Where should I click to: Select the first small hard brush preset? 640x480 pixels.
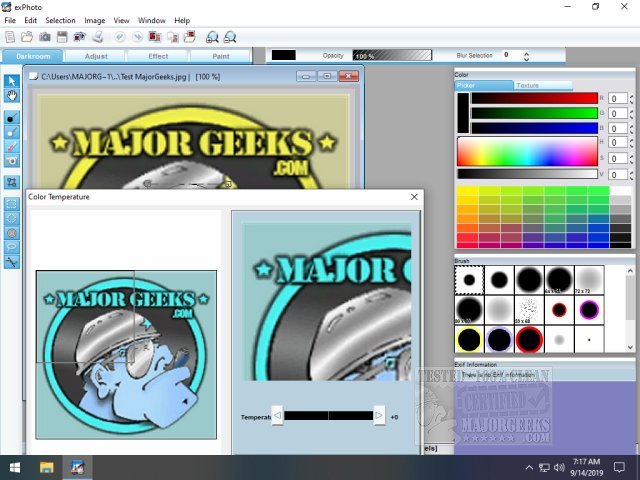coord(469,280)
